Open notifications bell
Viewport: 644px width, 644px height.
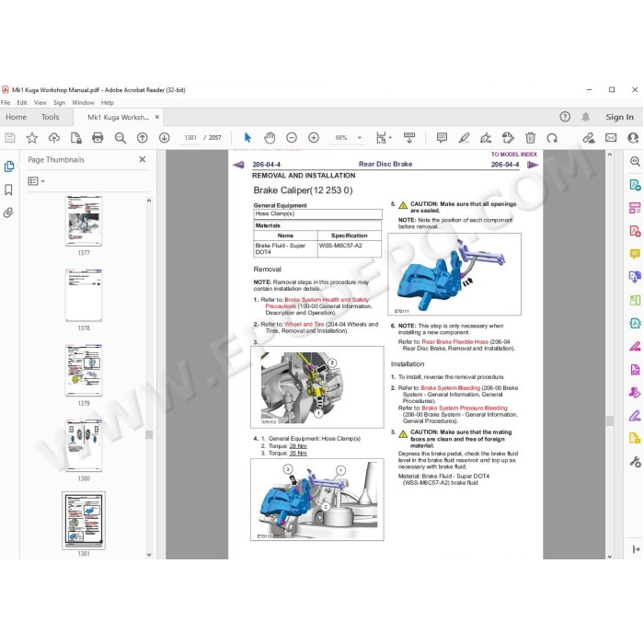pyautogui.click(x=586, y=117)
